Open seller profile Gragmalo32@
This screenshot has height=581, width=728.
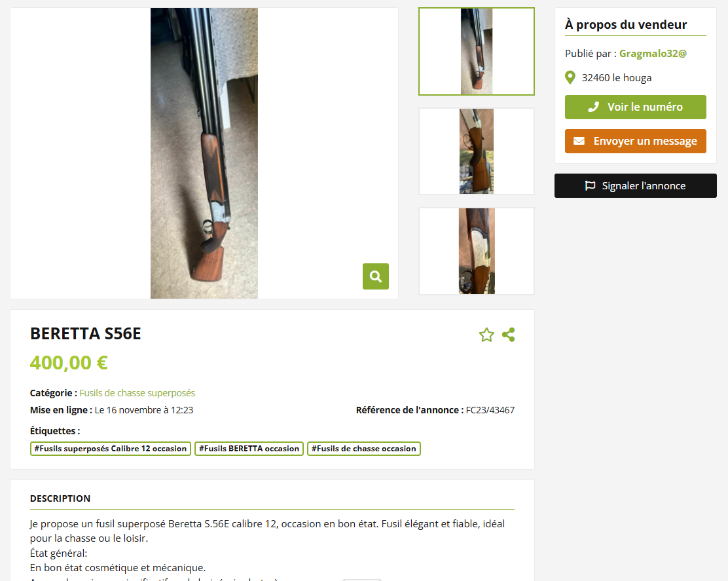(652, 54)
